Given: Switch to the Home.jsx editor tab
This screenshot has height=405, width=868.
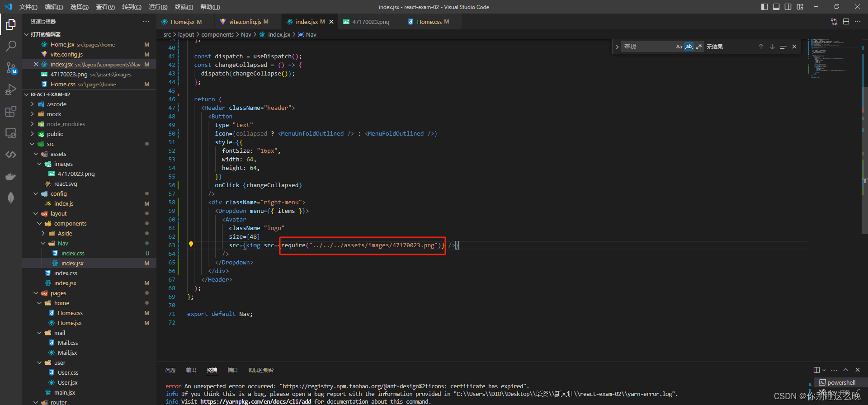Looking at the screenshot, I should tap(182, 22).
